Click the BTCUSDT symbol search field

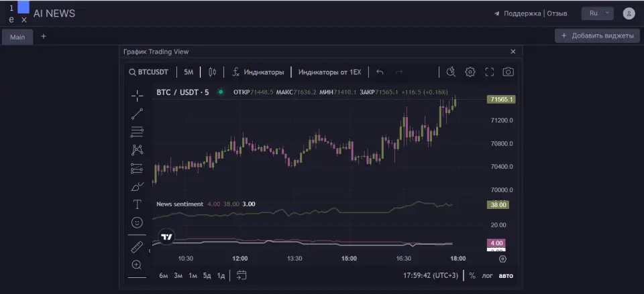(149, 72)
